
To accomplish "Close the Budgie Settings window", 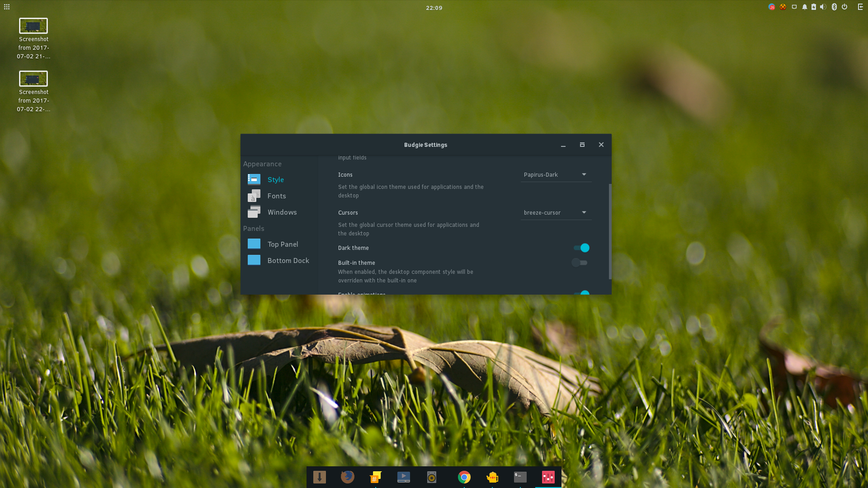I will pyautogui.click(x=601, y=145).
